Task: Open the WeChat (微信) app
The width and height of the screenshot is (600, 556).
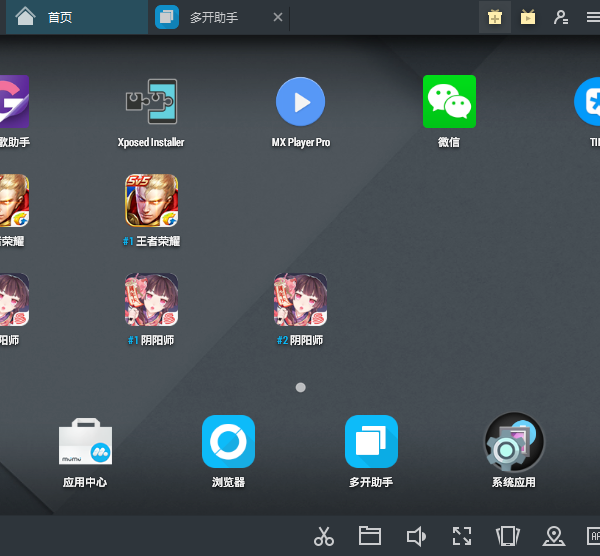Action: point(449,102)
